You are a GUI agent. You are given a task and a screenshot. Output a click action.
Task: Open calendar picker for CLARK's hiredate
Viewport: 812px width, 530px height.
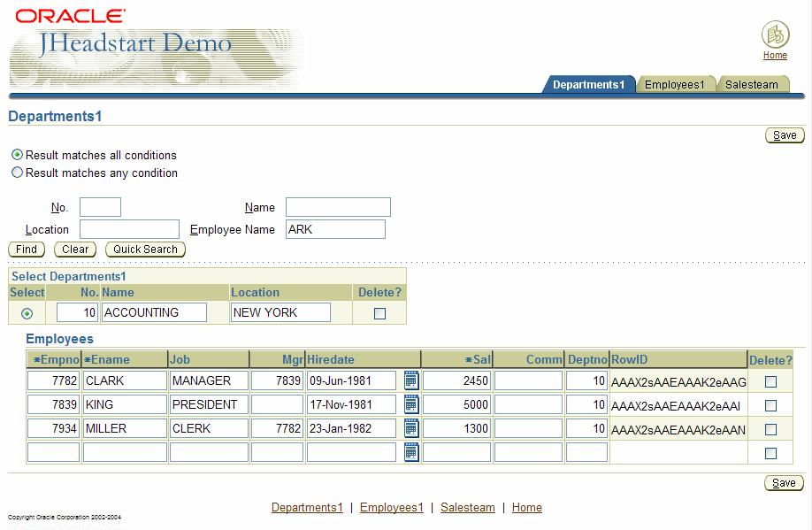[x=411, y=380]
